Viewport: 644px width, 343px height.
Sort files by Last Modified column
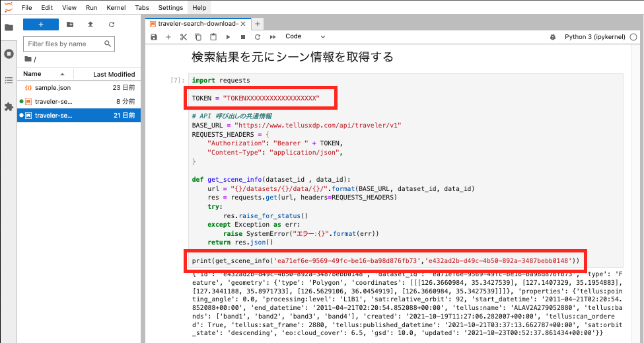click(108, 75)
